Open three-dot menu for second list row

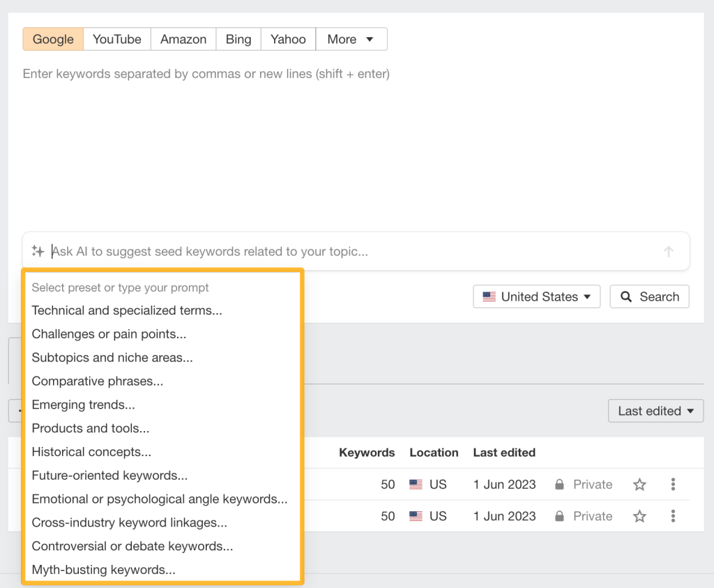(673, 516)
